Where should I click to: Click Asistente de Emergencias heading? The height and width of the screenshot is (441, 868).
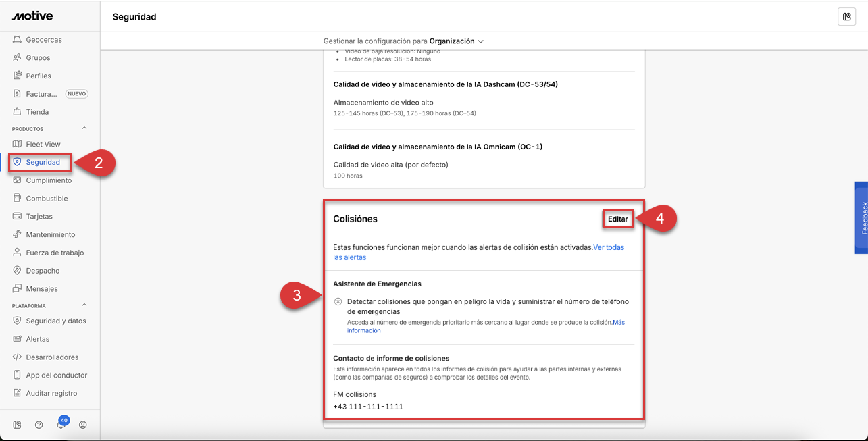(378, 284)
